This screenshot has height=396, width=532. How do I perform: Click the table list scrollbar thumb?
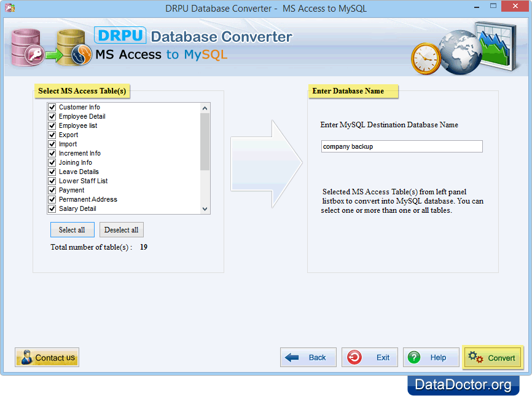pos(205,141)
